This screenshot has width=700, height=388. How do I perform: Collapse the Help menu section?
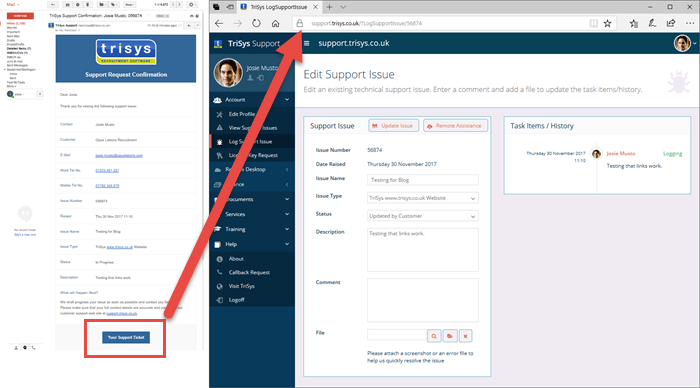point(252,244)
